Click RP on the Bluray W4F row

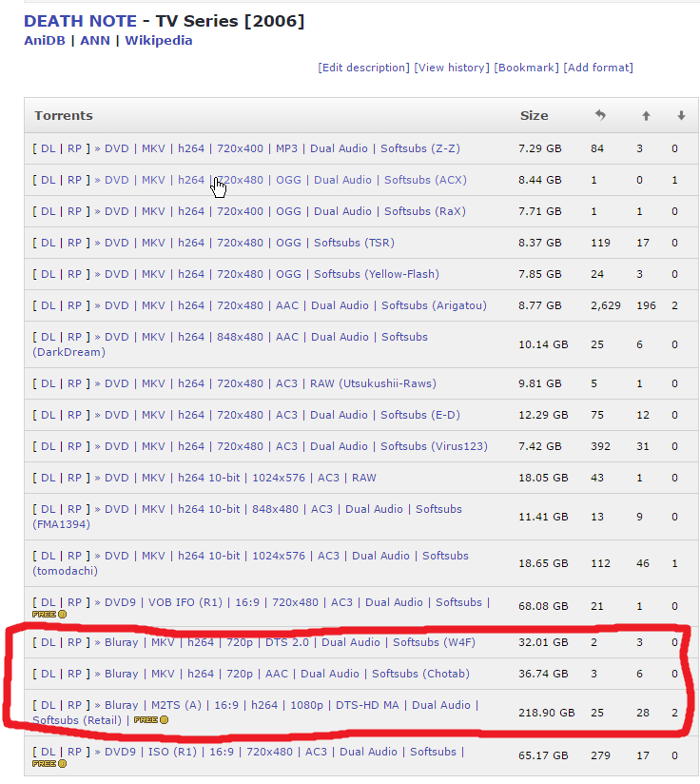[74, 642]
